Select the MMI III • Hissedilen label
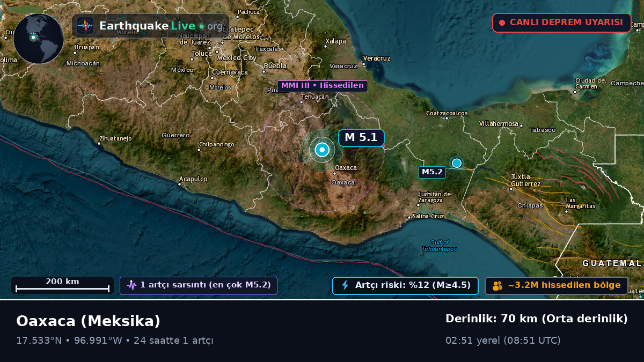The height and width of the screenshot is (362, 644). 322,86
